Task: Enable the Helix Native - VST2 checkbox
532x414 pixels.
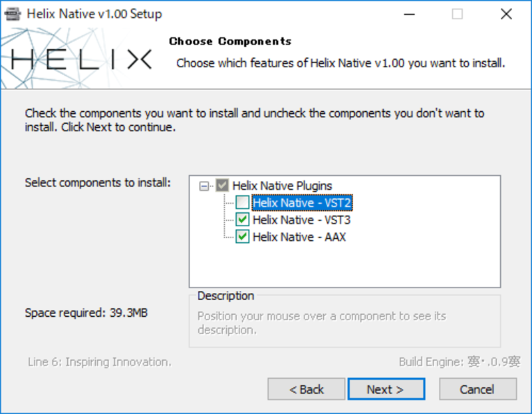Action: click(242, 202)
